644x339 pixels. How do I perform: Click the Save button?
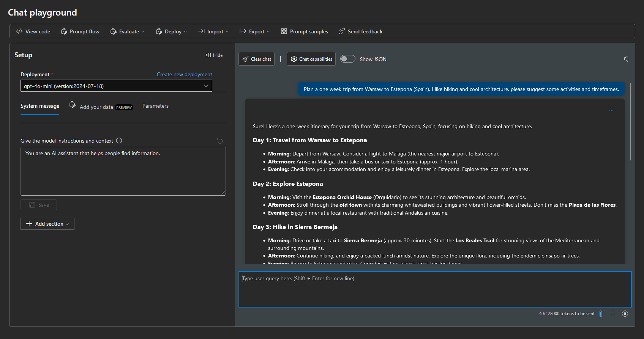(39, 205)
